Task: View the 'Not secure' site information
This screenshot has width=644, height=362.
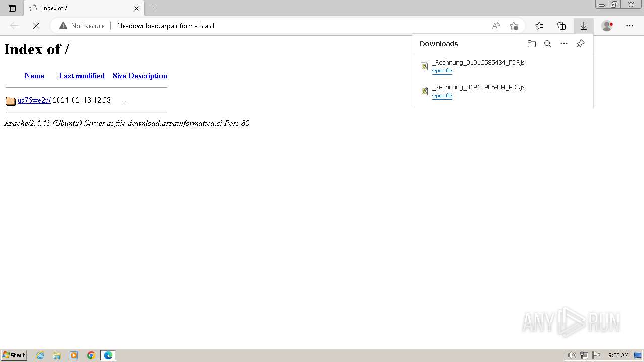Action: 82,26
